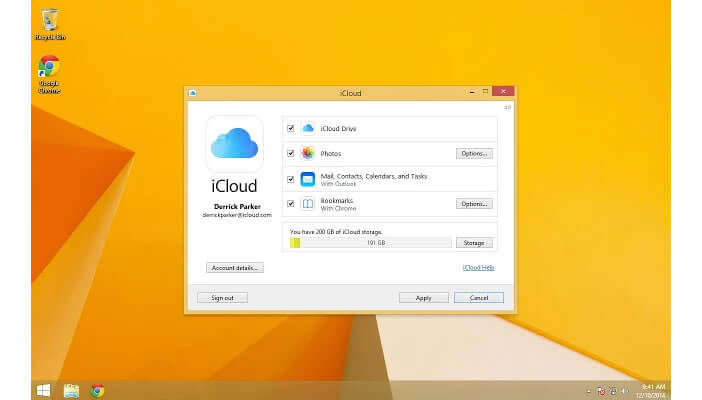Screen dimensions: 702x400
Task: Click the Photos flower icon
Action: pyautogui.click(x=308, y=153)
